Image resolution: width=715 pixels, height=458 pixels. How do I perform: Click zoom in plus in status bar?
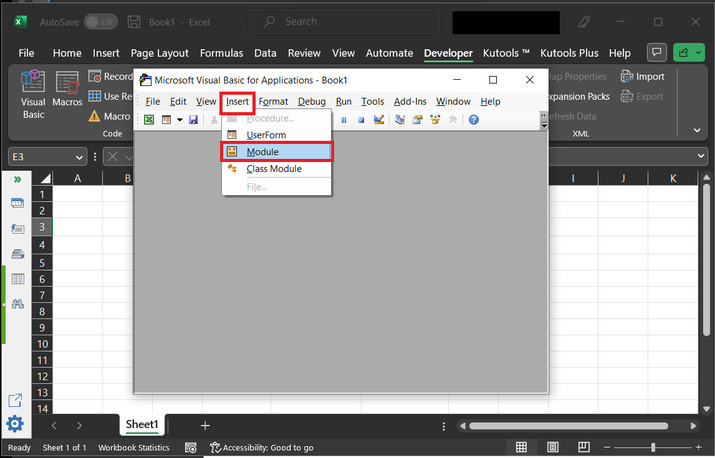(699, 447)
